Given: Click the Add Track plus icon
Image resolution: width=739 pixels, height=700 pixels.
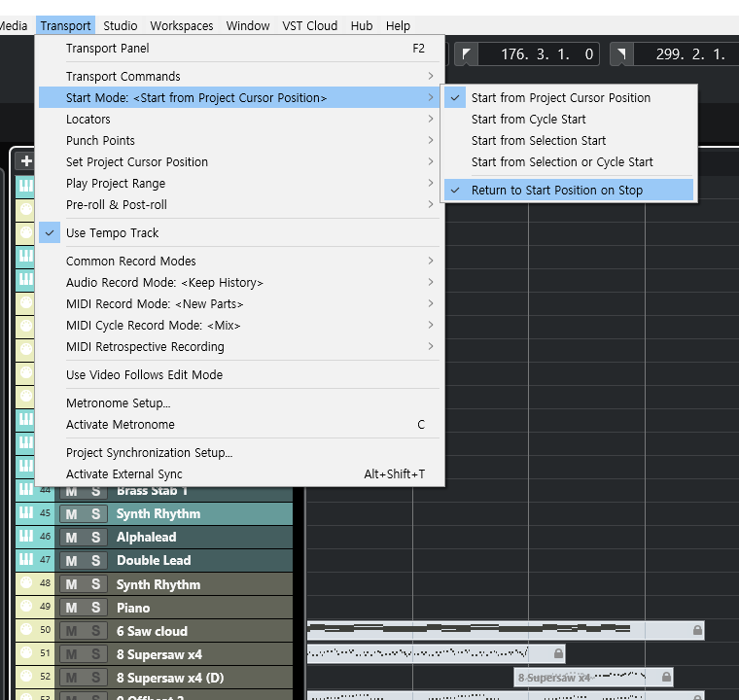Looking at the screenshot, I should click(26, 161).
